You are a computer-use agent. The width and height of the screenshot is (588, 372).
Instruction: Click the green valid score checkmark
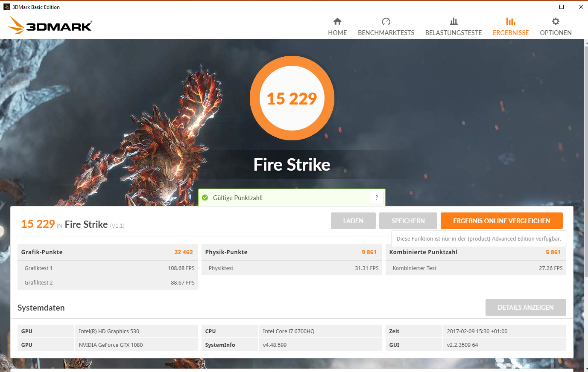(205, 198)
